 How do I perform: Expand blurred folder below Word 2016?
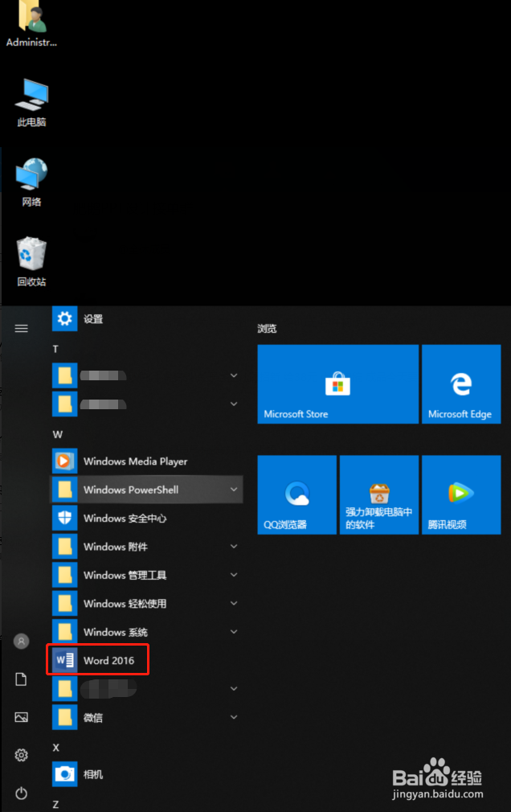(234, 689)
